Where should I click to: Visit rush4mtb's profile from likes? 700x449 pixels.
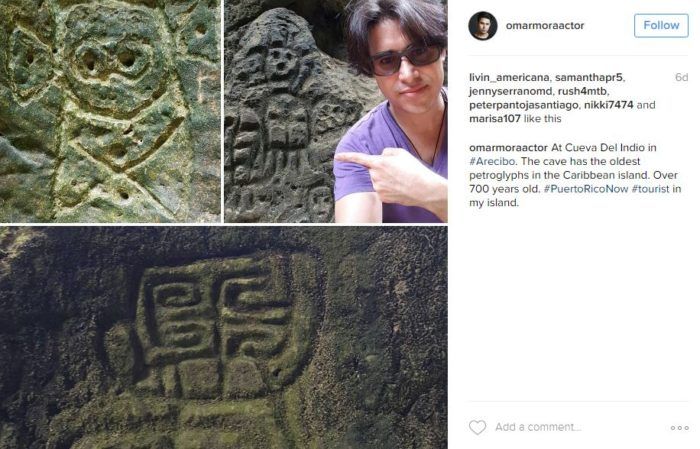[583, 91]
